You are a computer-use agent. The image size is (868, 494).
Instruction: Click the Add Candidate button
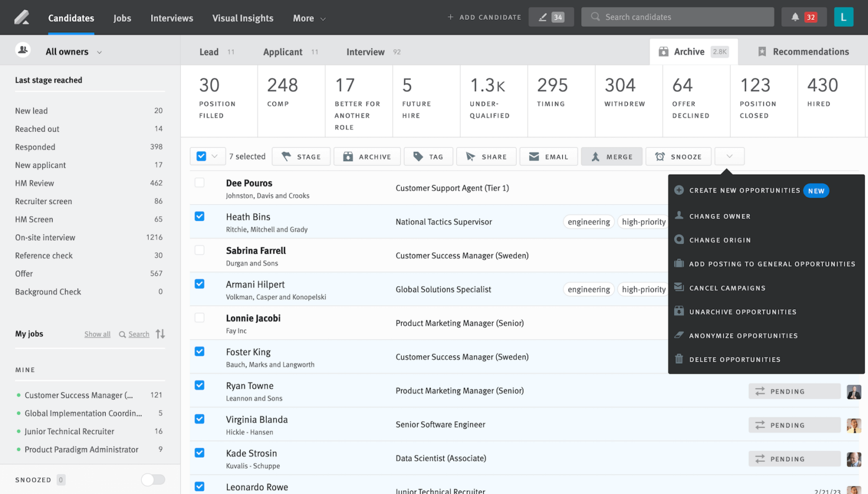point(484,17)
